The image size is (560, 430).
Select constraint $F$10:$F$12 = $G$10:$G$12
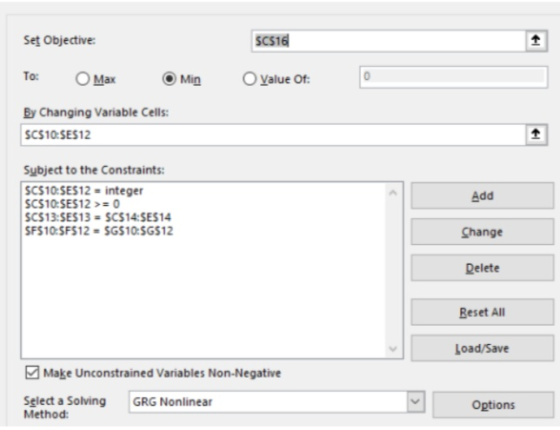[99, 231]
